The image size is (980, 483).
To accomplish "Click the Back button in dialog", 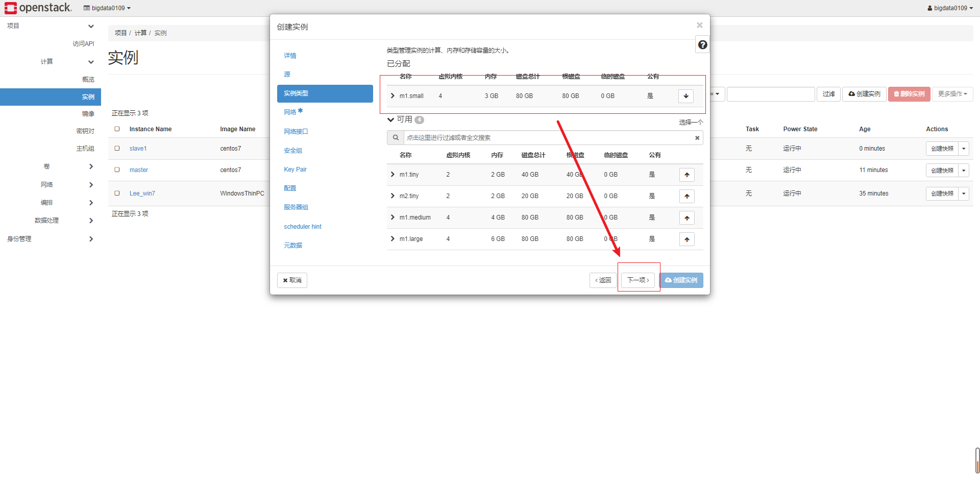I will pyautogui.click(x=603, y=280).
